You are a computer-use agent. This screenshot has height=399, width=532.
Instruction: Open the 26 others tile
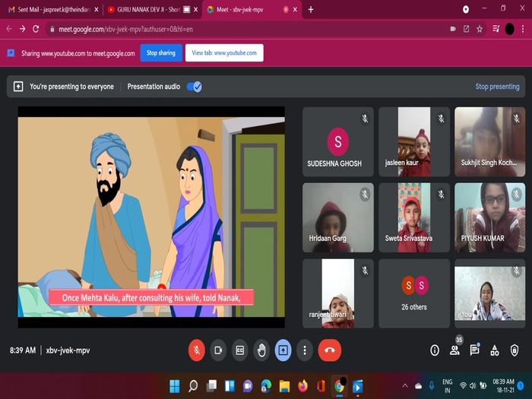click(x=414, y=293)
